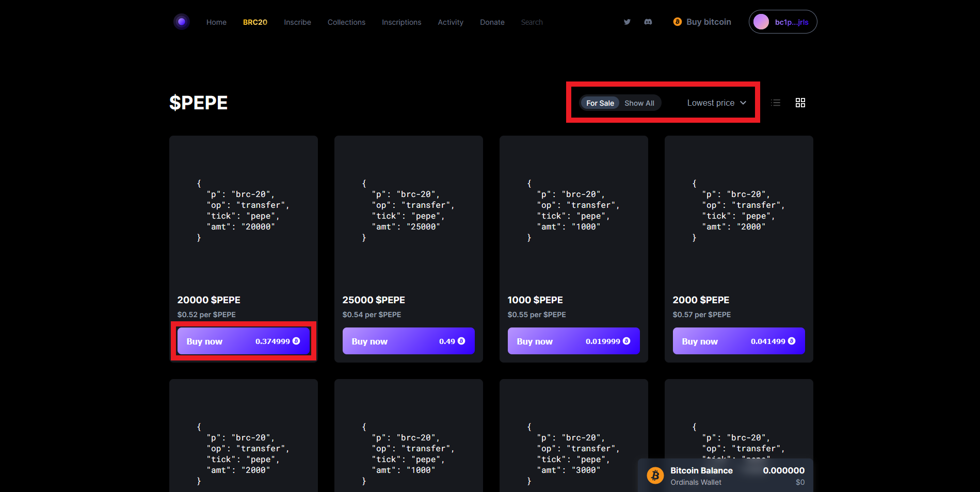Screen dimensions: 980x492
Task: Open the BRC20 menu item
Action: coord(255,22)
